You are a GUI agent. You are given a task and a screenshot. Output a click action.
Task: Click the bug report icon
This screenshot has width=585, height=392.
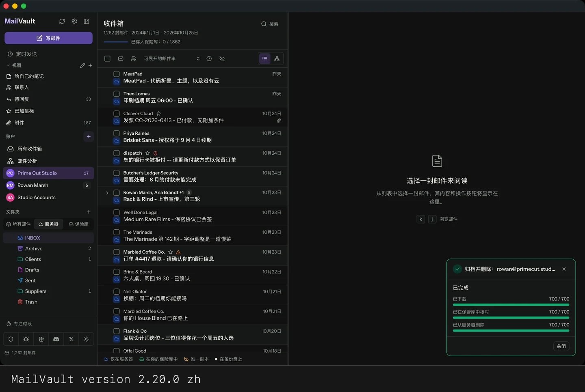click(x=26, y=339)
